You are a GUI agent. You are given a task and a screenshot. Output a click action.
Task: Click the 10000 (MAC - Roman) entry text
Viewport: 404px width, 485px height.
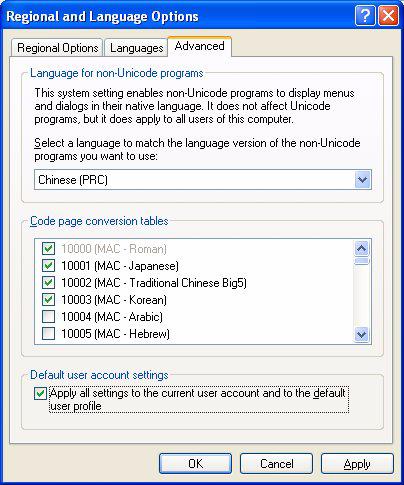(114, 249)
